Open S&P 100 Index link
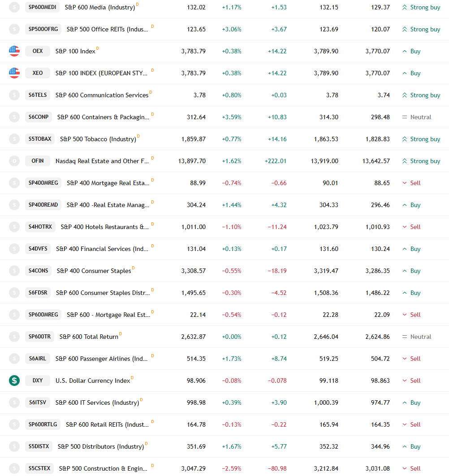 (x=75, y=51)
